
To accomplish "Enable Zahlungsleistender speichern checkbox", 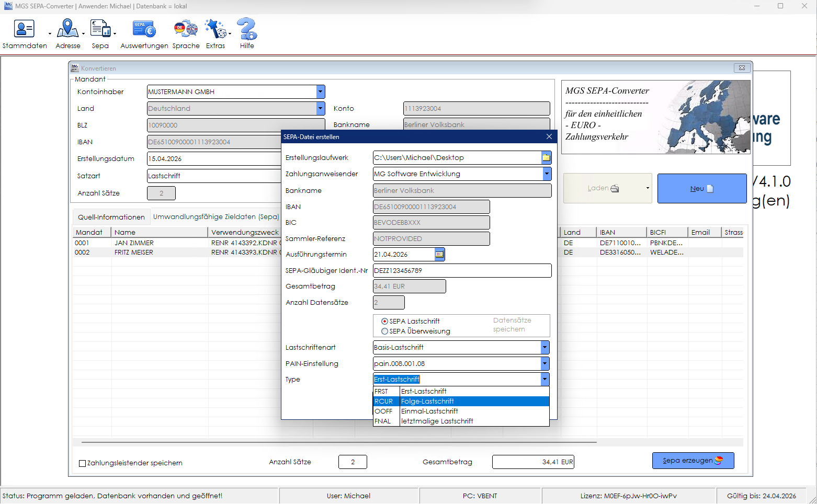I will click(82, 463).
